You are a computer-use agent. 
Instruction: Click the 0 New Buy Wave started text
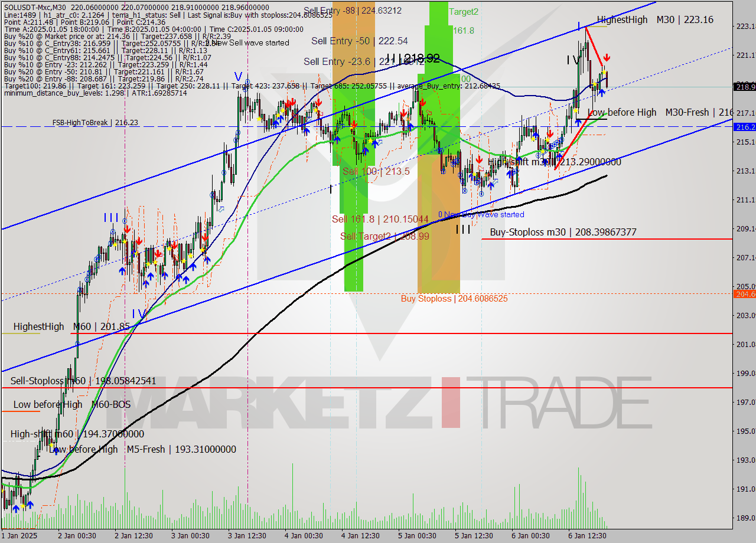[x=481, y=214]
